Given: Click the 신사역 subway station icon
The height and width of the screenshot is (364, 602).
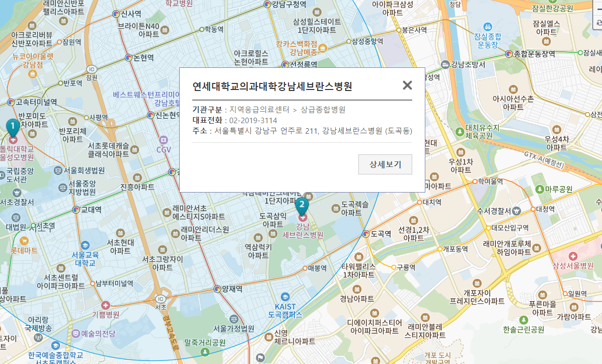Looking at the screenshot, I should pyautogui.click(x=116, y=14).
